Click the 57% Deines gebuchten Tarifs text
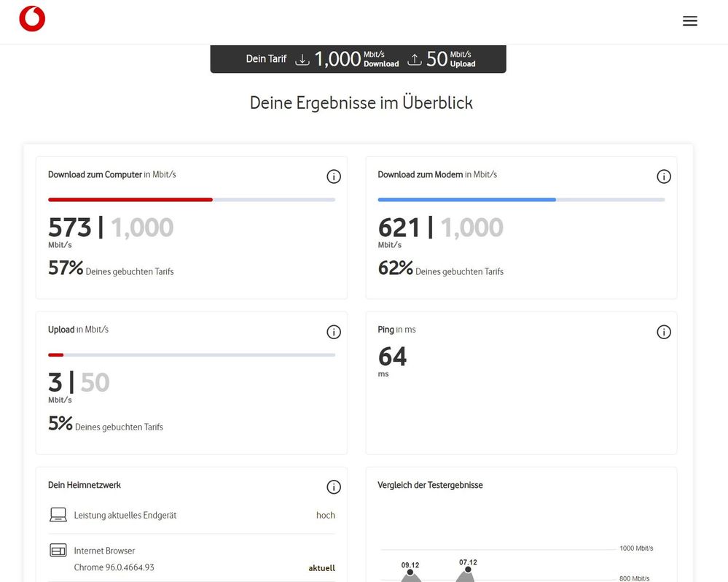Image resolution: width=728 pixels, height=582 pixels. pos(111,268)
